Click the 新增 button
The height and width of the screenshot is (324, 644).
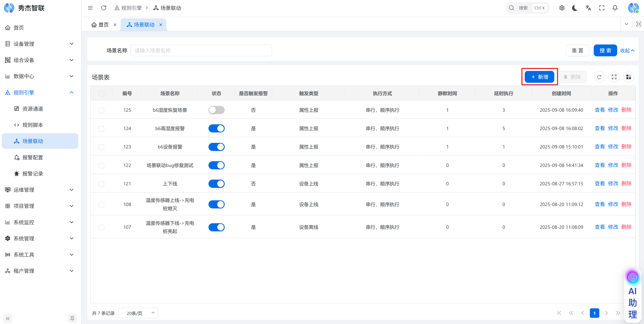[539, 77]
